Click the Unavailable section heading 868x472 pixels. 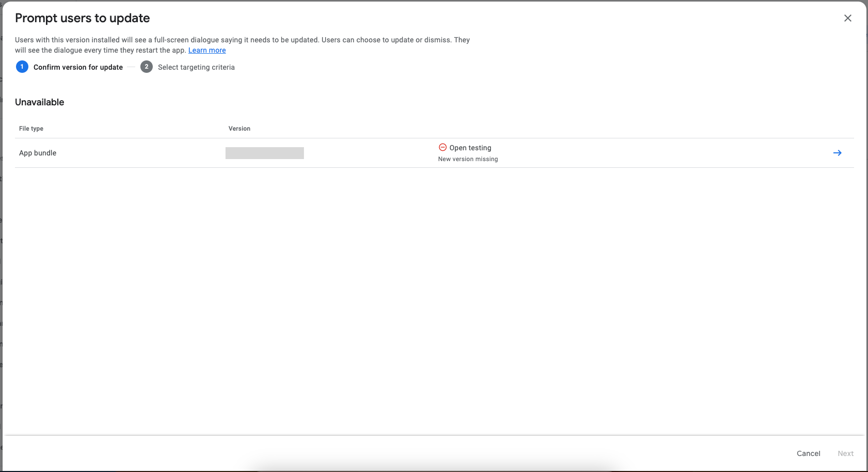tap(40, 102)
